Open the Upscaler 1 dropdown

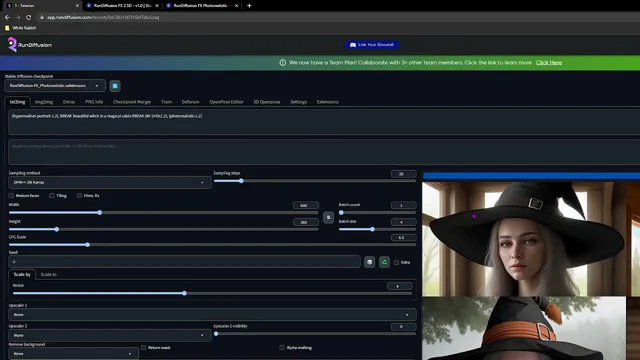point(212,315)
